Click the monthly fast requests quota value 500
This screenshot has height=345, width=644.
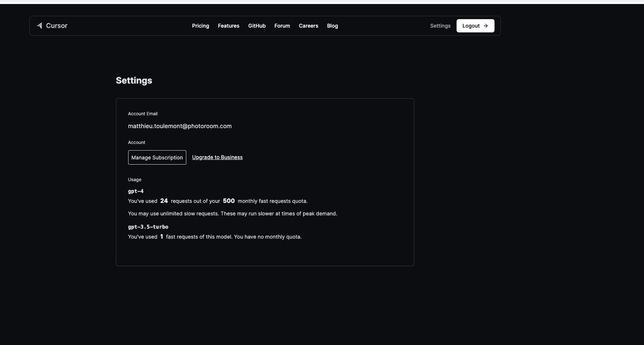point(229,201)
